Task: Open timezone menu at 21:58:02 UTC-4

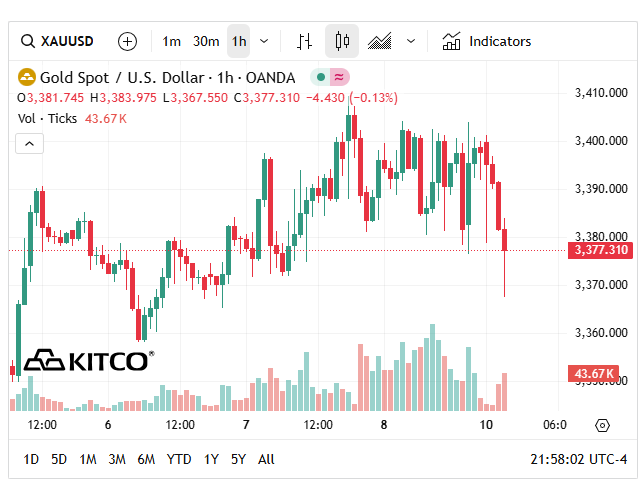Action: [579, 459]
